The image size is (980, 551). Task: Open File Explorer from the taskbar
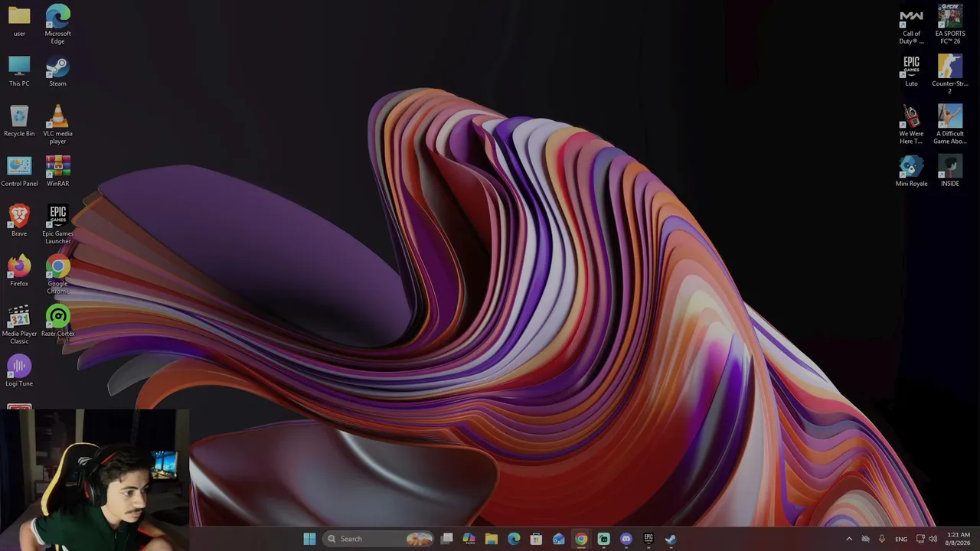coord(492,539)
